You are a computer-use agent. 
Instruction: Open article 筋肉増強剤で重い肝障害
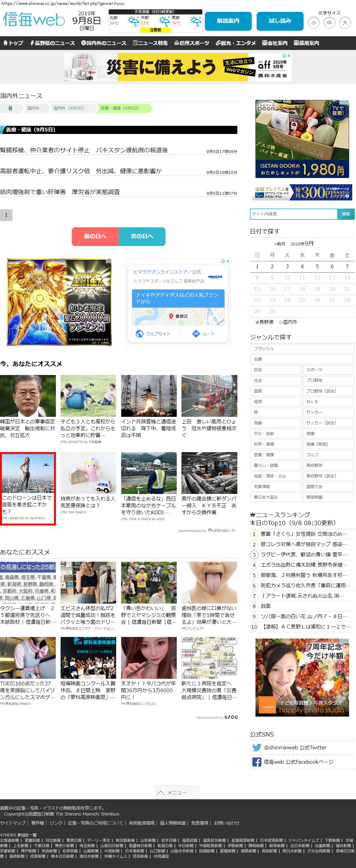(60, 192)
